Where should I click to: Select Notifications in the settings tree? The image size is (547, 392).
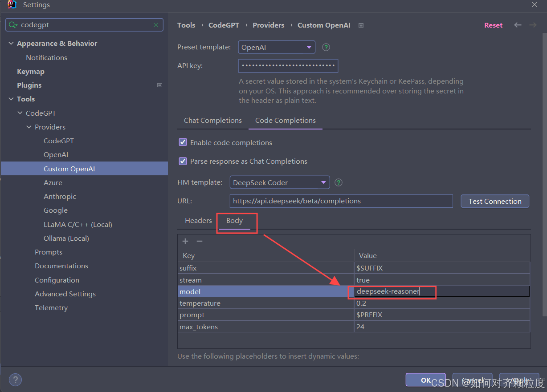46,57
